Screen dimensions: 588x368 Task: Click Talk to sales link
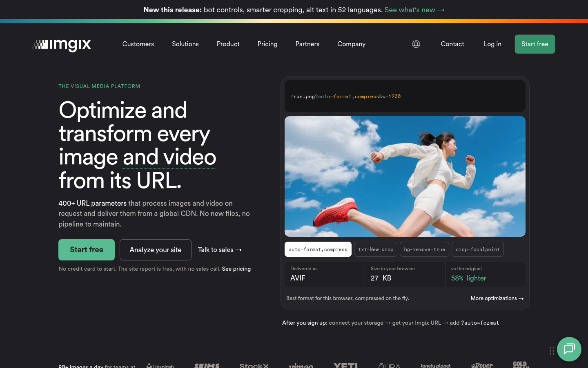(x=220, y=250)
